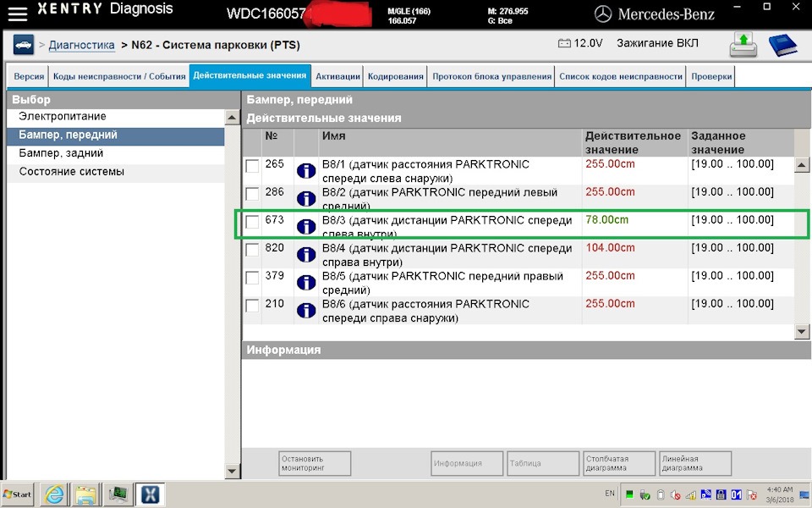Click the Windows Start button
Viewport: 812px width, 508px height.
[18, 494]
